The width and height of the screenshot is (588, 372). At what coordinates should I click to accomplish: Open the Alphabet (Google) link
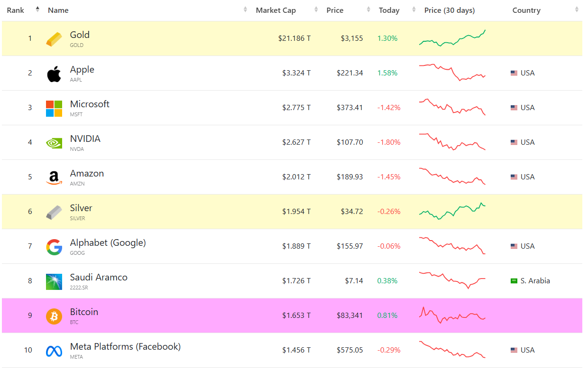click(x=108, y=243)
